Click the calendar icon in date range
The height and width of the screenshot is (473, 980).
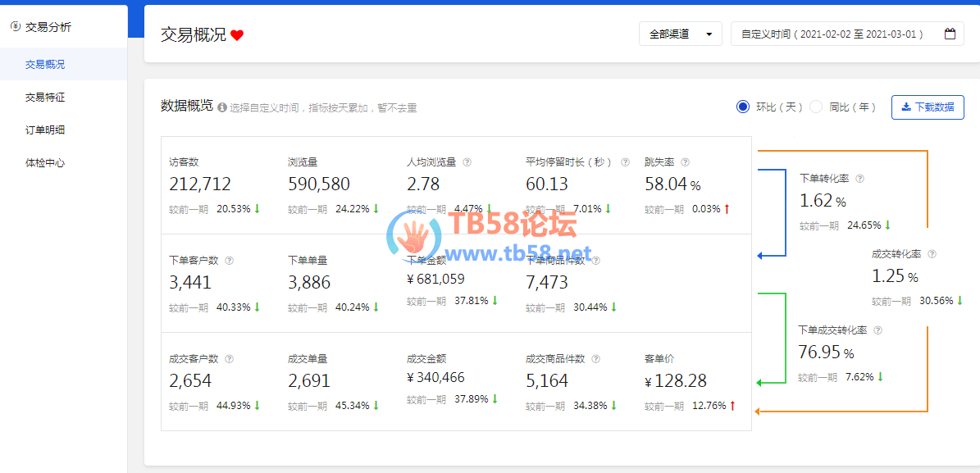(950, 34)
